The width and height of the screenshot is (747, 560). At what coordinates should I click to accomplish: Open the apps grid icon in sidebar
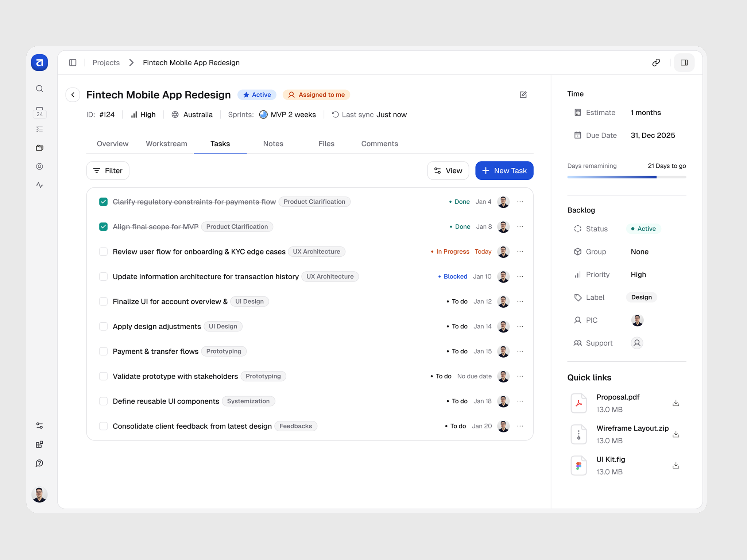[x=39, y=444]
